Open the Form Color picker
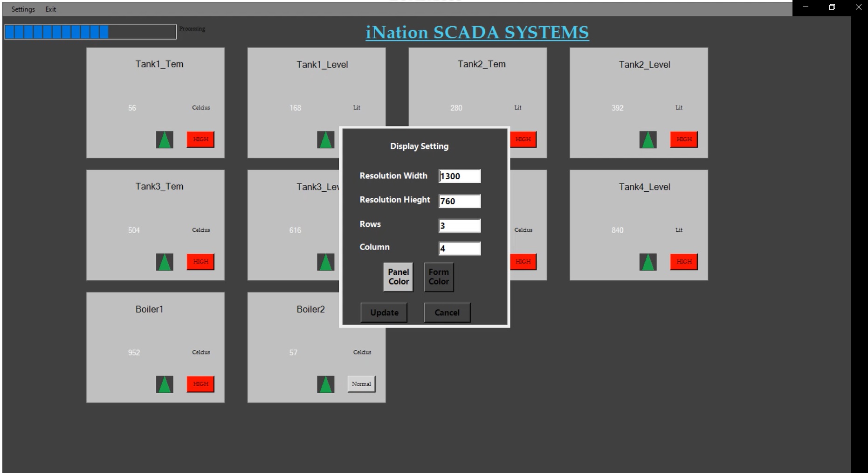This screenshot has height=473, width=868. 438,277
